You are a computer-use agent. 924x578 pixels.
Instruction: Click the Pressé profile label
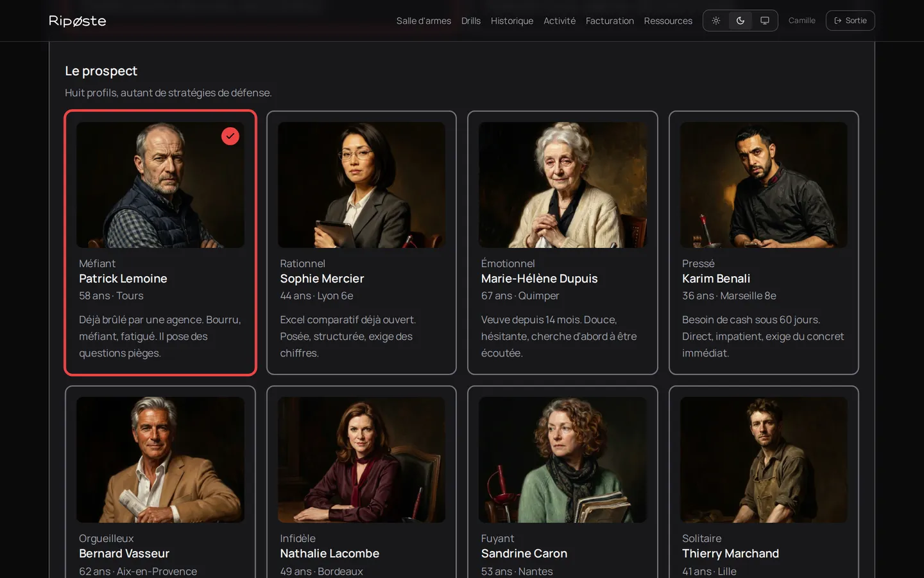tap(698, 263)
